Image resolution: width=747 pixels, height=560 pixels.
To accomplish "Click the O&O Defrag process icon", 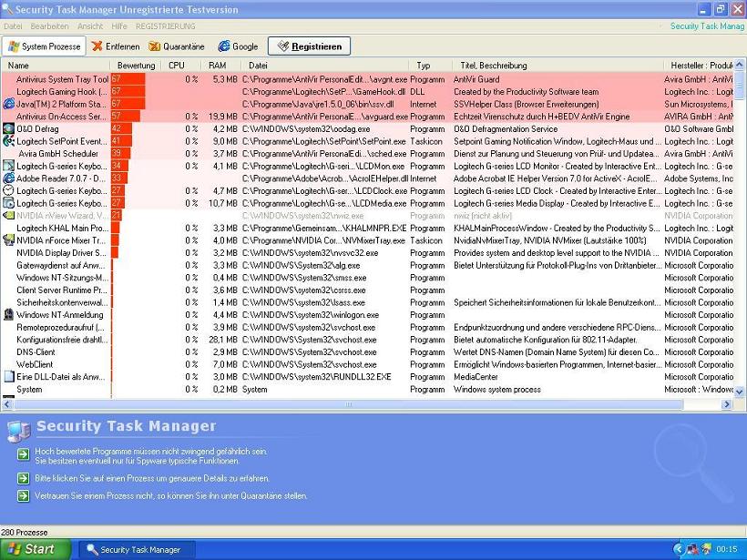I will point(8,128).
